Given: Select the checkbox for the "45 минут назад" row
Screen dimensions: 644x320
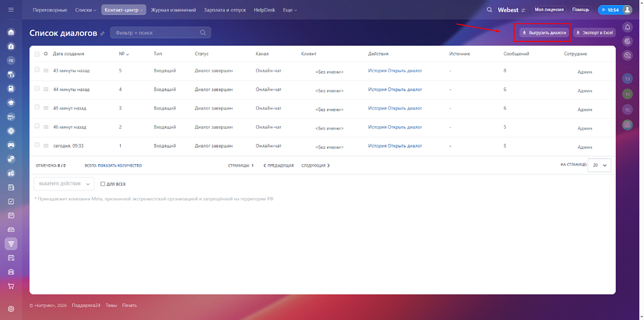Looking at the screenshot, I should [36, 108].
